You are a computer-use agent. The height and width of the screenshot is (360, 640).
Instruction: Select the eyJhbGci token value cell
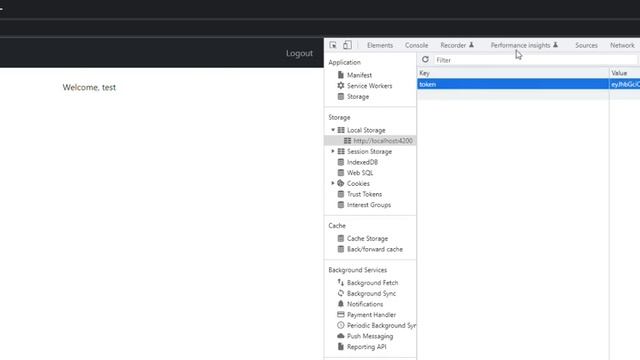tap(624, 84)
